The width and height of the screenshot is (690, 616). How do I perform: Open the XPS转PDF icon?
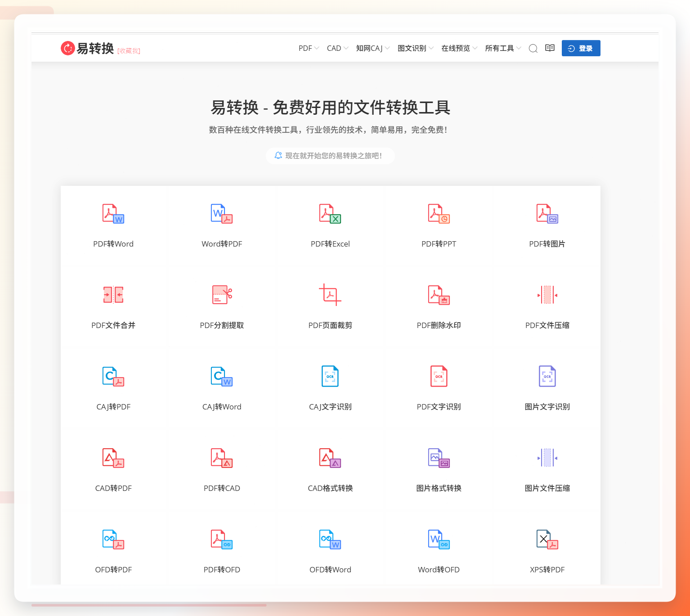547,540
